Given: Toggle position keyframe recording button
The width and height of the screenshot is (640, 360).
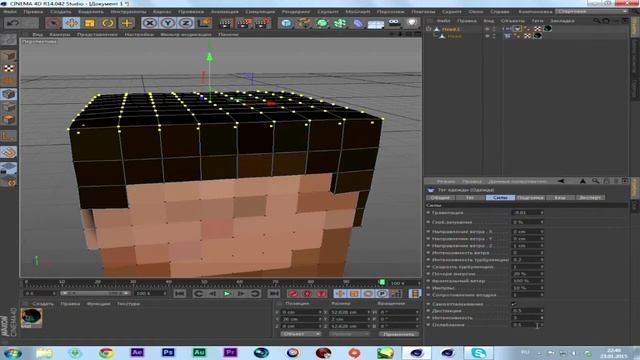Looking at the screenshot, I should point(340,293).
